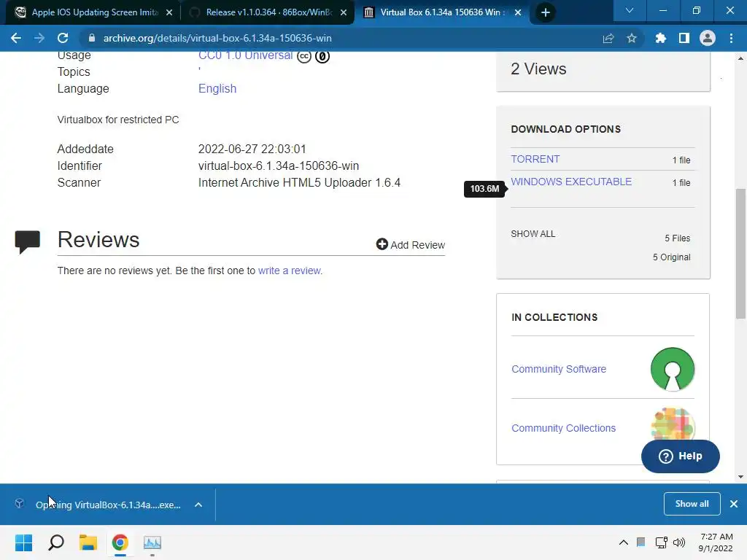Share this page via share icon
This screenshot has height=560, width=747.
(608, 38)
